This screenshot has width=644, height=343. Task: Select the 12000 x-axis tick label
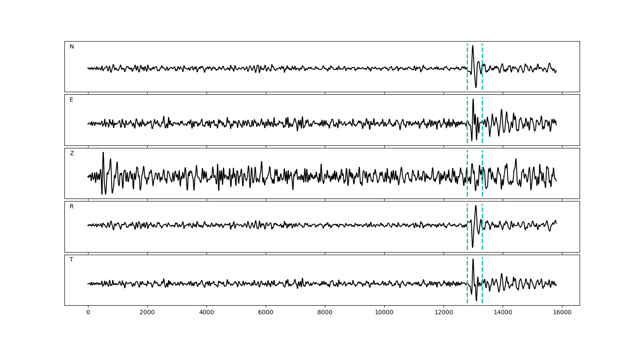click(x=444, y=313)
